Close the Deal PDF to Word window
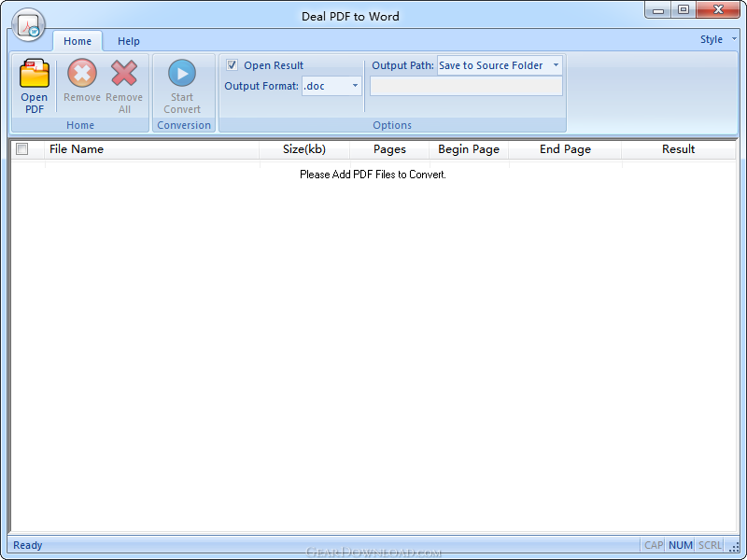 click(x=718, y=10)
